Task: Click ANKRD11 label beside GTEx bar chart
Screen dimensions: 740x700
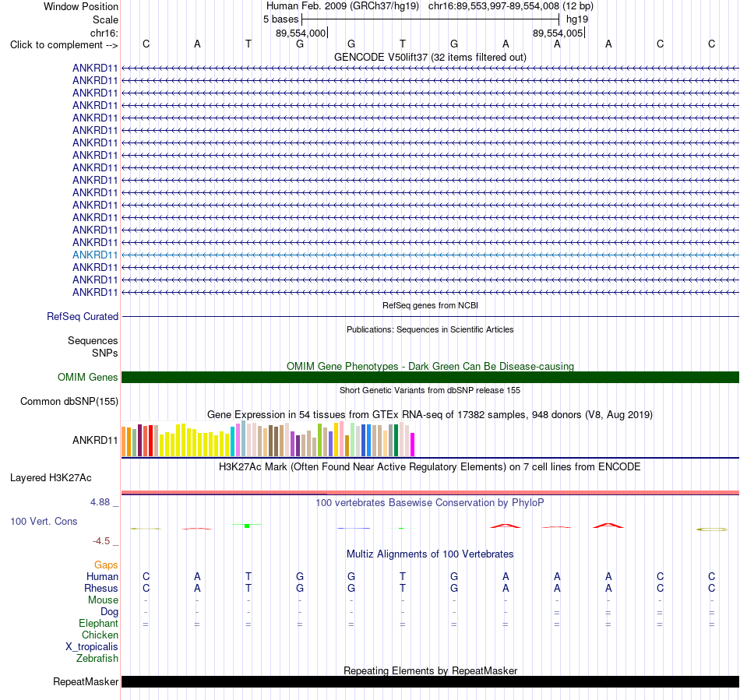Action: point(95,440)
